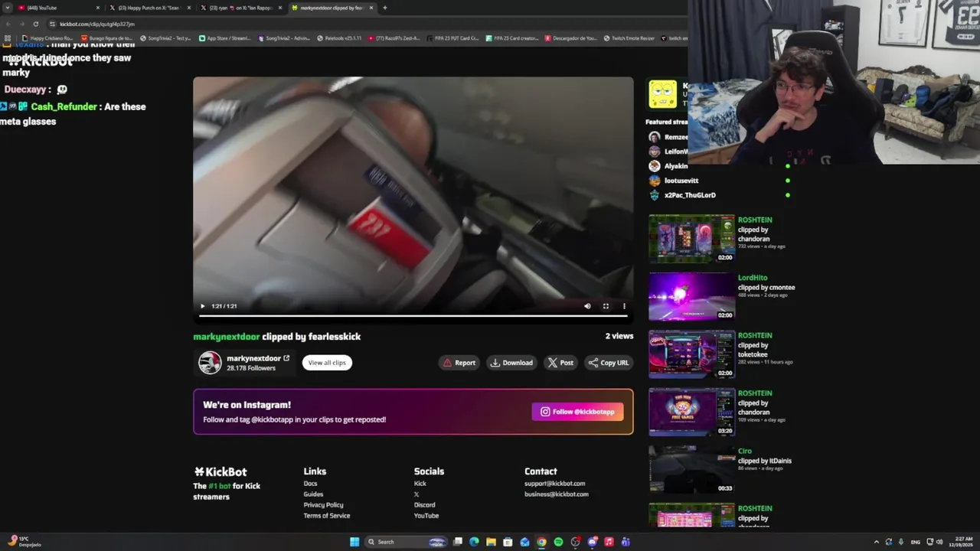This screenshot has height=551, width=980.
Task: Click the taskbar Search box
Action: (407, 542)
